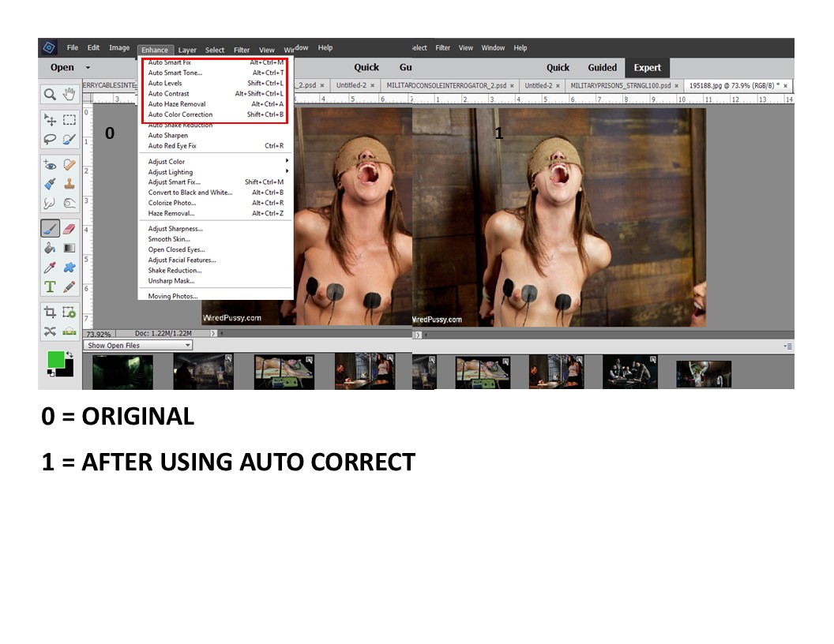Image resolution: width=834 pixels, height=644 pixels.
Task: Select the Crop tool
Action: (50, 313)
